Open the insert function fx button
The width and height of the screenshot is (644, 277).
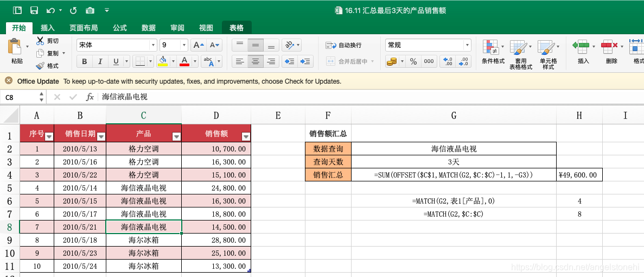tap(90, 97)
